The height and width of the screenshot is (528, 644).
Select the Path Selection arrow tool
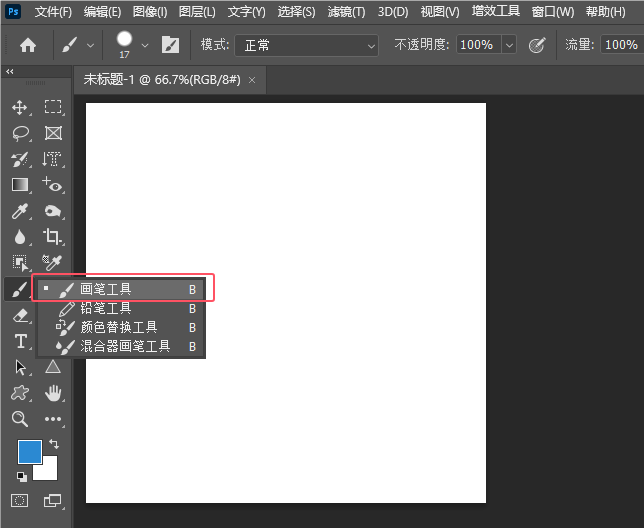20,367
